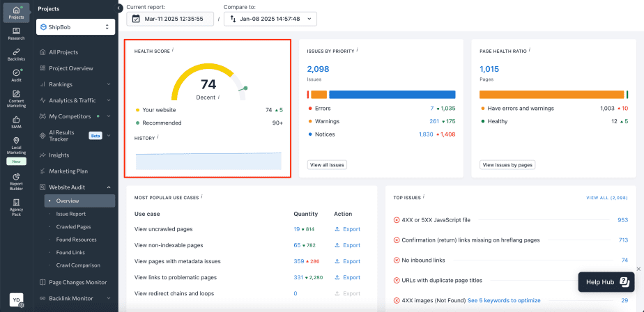Open Insights in sidebar
This screenshot has width=644, height=312.
(x=59, y=155)
